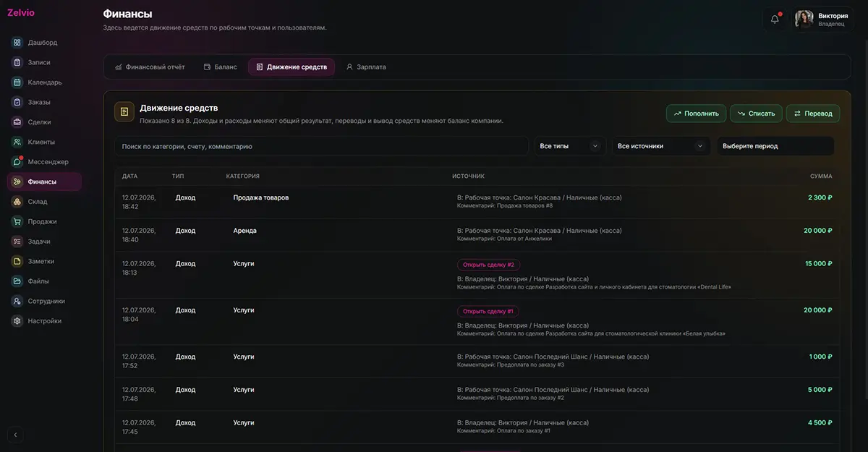Click the 5 000 ₽ amount
The image size is (868, 452).
(820, 390)
